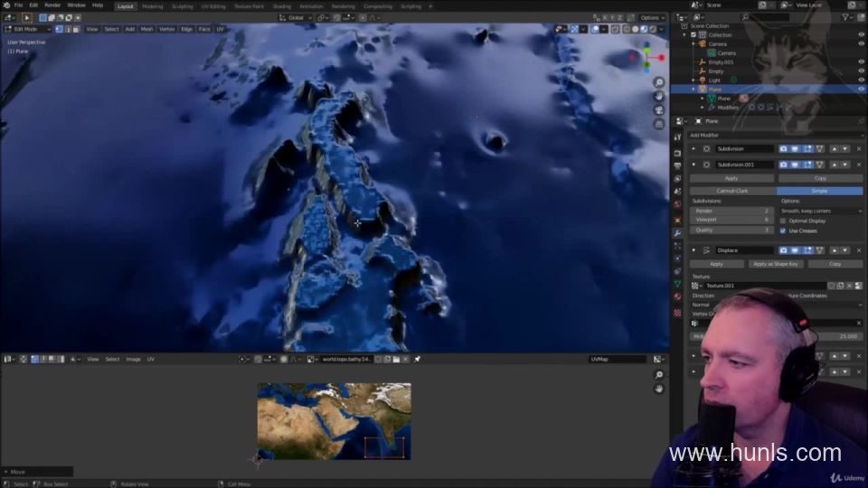Select rendered viewport shading
Screen dimensions: 868x488
coord(653,29)
